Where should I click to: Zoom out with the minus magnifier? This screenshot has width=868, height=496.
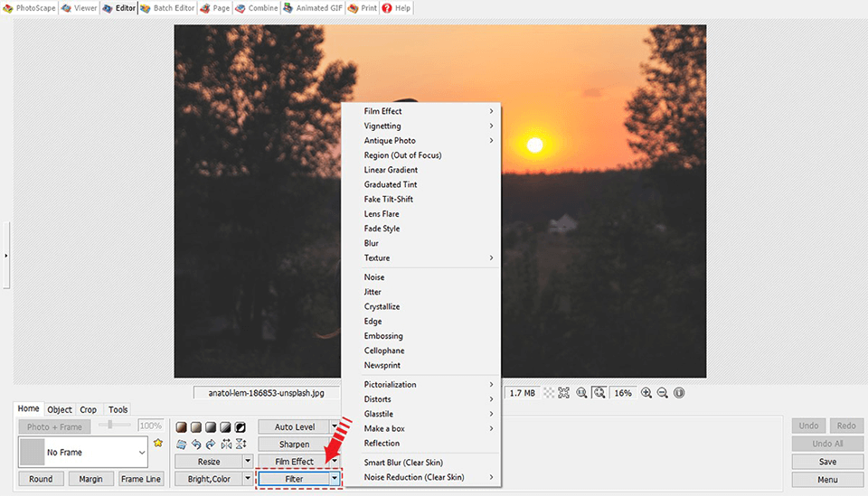pyautogui.click(x=662, y=393)
